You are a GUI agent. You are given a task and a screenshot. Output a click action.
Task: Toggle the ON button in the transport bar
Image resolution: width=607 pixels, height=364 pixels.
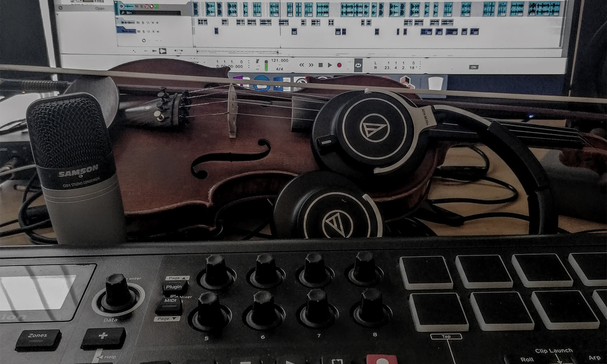tap(473, 67)
